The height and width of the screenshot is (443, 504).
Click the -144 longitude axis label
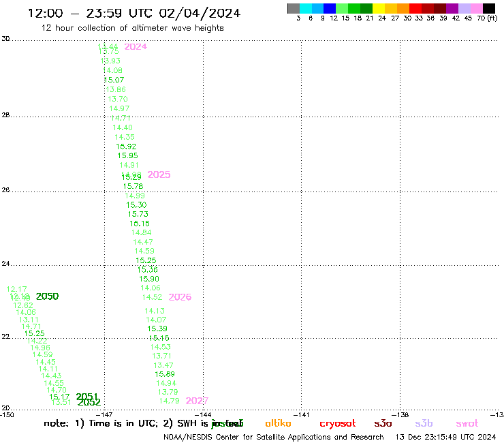[x=203, y=415]
